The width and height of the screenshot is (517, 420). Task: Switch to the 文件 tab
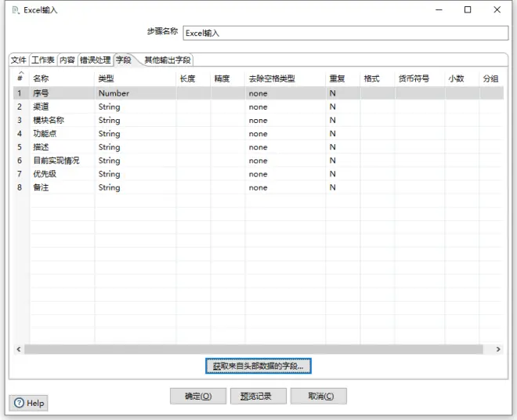coord(19,60)
